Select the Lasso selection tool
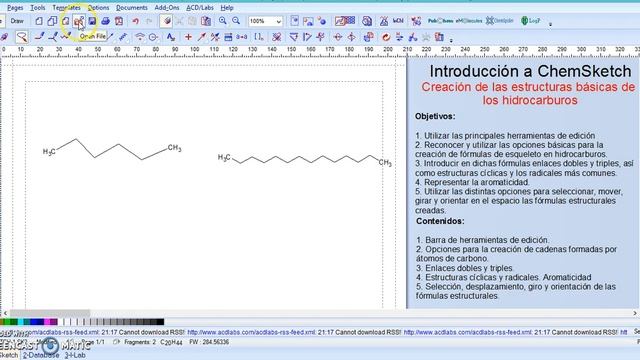The height and width of the screenshot is (360, 640). point(21,37)
